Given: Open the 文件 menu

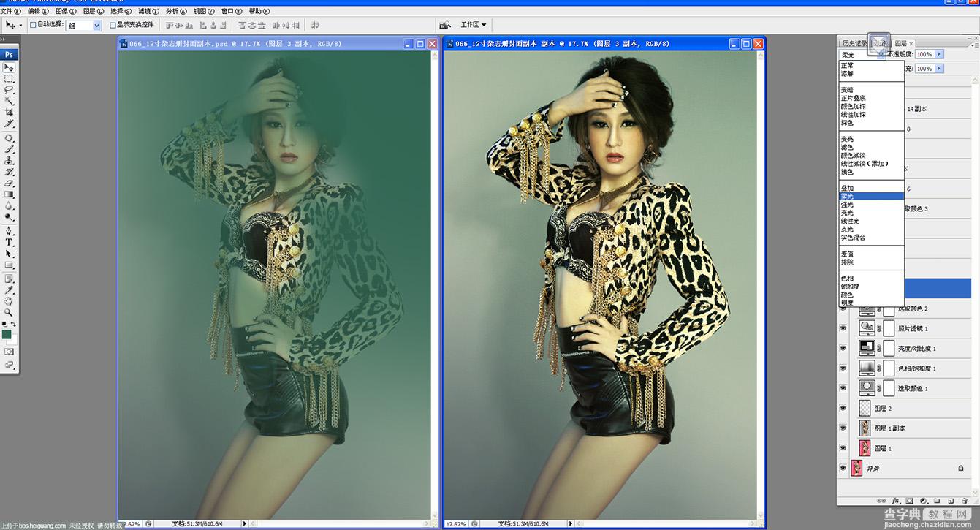Looking at the screenshot, I should [x=12, y=12].
